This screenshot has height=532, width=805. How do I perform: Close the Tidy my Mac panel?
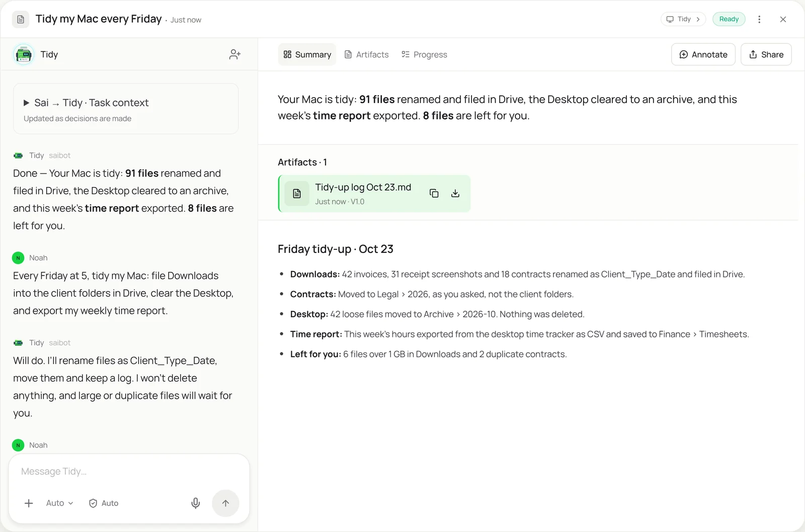[783, 19]
